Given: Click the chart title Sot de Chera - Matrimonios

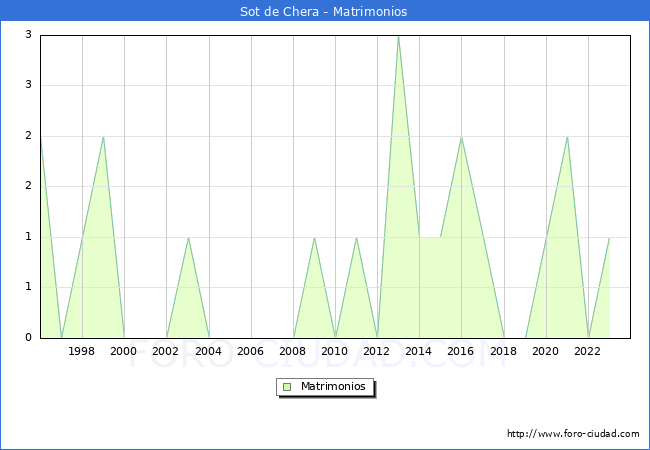Looking at the screenshot, I should click(x=324, y=12).
